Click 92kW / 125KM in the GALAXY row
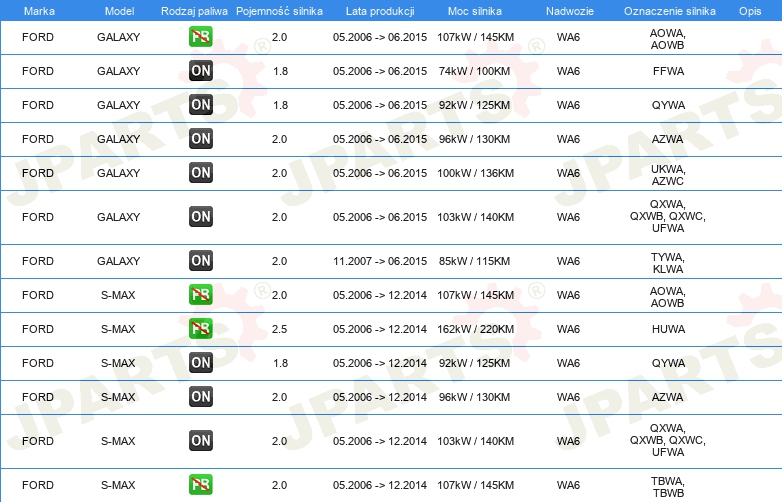Screen dimensions: 782x502 point(474,105)
